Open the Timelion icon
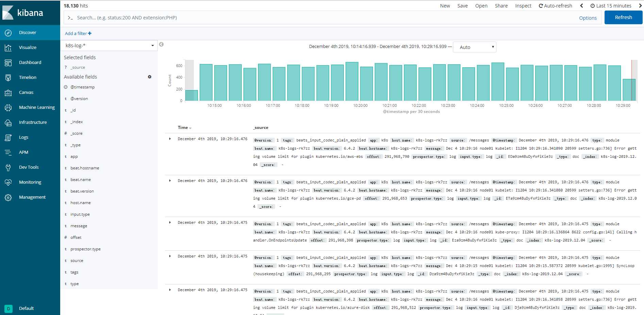This screenshot has width=644, height=315. [8, 78]
